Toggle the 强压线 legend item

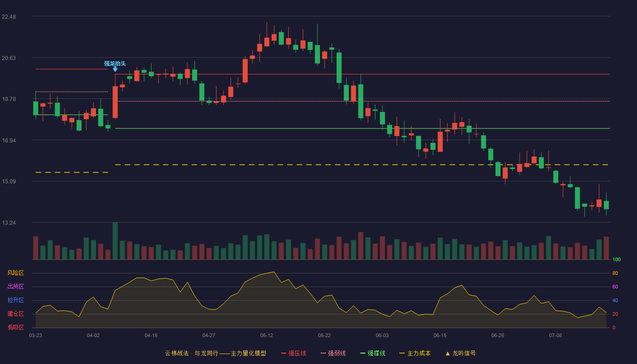[x=293, y=353]
